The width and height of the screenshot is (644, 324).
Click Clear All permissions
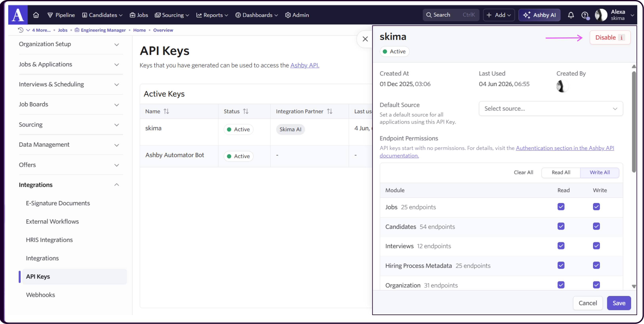[x=523, y=172]
